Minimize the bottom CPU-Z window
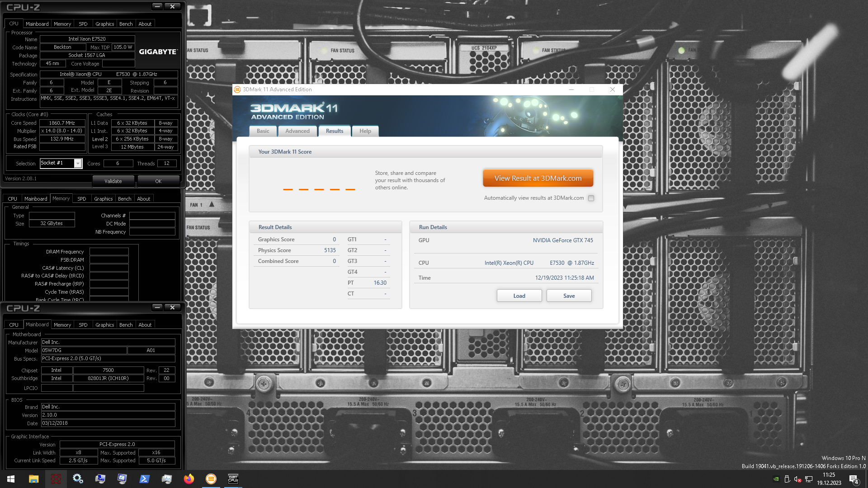 pyautogui.click(x=157, y=307)
